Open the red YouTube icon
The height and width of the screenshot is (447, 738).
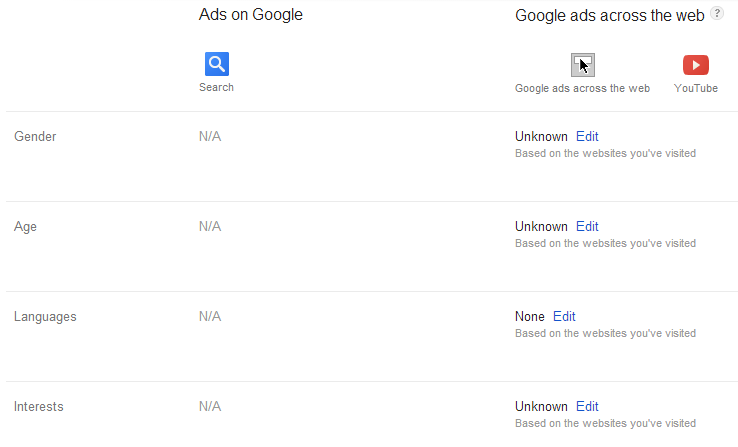(x=696, y=65)
